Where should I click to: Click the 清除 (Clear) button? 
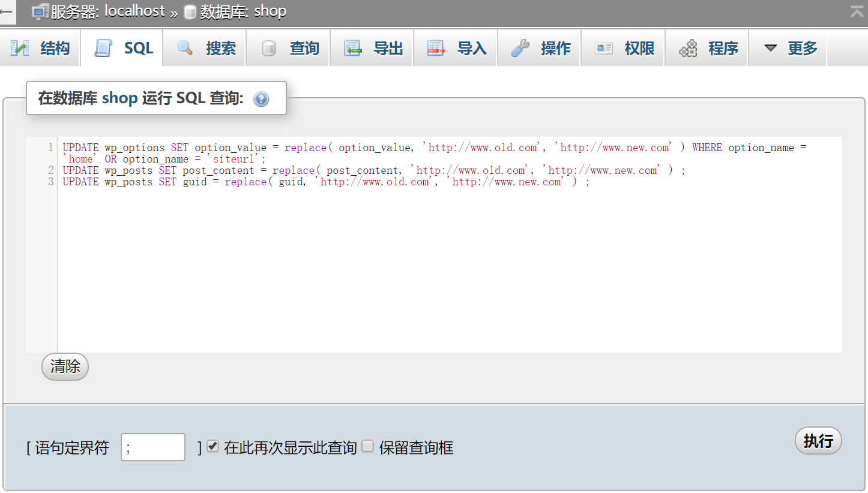(x=64, y=366)
